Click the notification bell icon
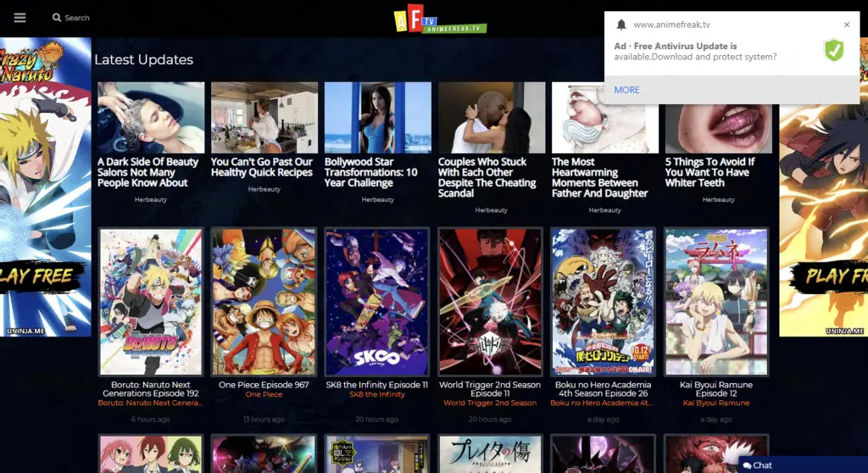The width and height of the screenshot is (868, 473). tap(621, 25)
